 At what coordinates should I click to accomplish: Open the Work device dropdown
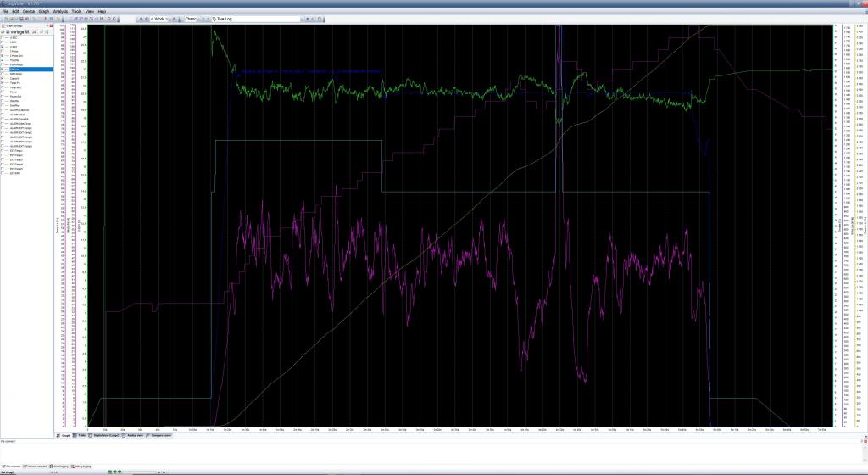[170, 18]
